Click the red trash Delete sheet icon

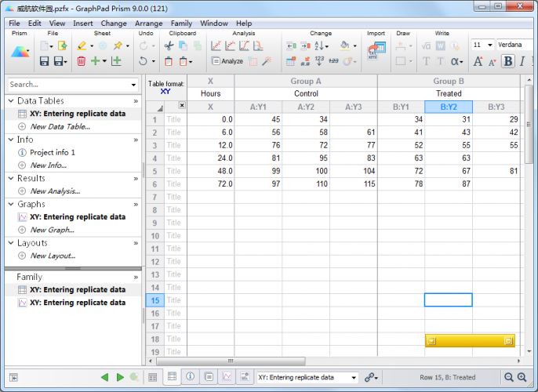click(x=82, y=61)
